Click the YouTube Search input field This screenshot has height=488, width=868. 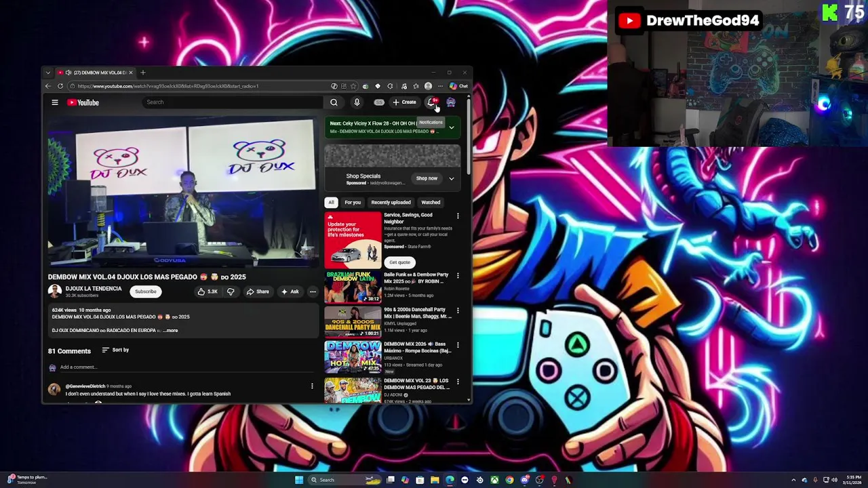[x=234, y=102]
